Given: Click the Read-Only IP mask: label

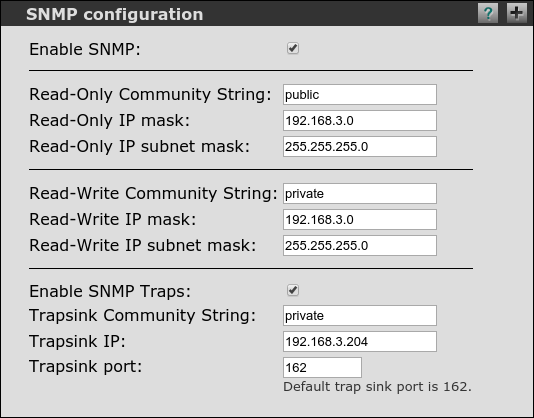Looking at the screenshot, I should [109, 120].
